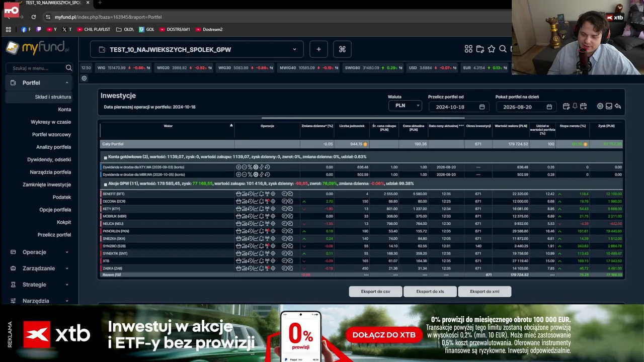Image resolution: width=644 pixels, height=362 pixels.
Task: Click the settings gear below the ticker bar
Action: (84, 78)
